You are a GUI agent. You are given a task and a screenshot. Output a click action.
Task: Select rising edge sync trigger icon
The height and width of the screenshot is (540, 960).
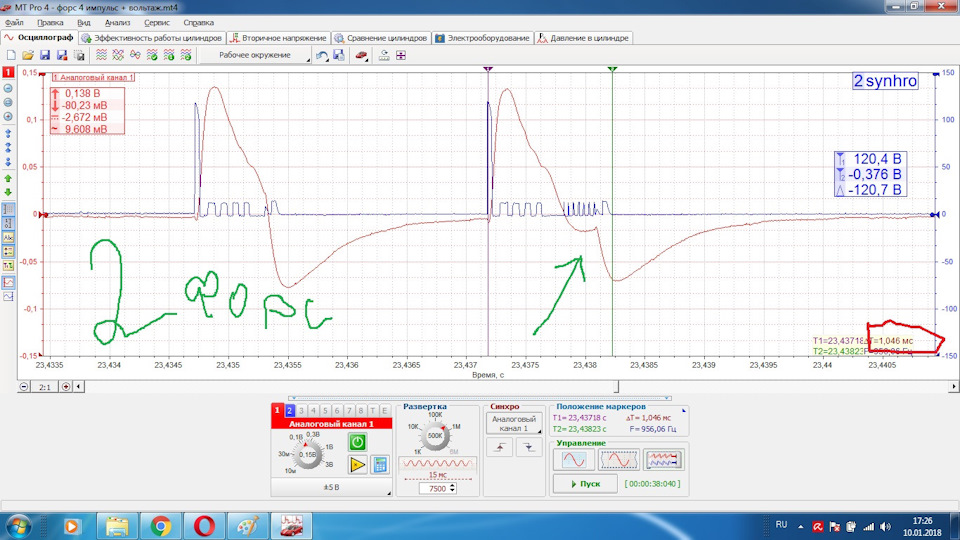point(500,447)
